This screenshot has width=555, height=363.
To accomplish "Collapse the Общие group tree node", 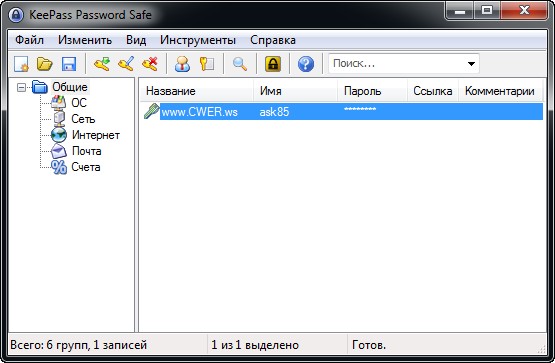I will click(x=21, y=87).
